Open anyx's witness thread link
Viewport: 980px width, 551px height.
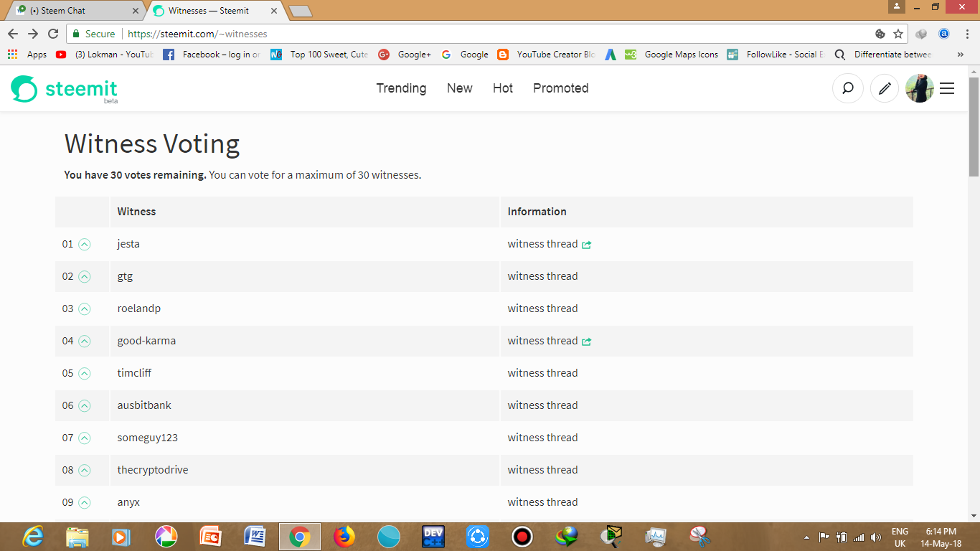[x=542, y=502]
